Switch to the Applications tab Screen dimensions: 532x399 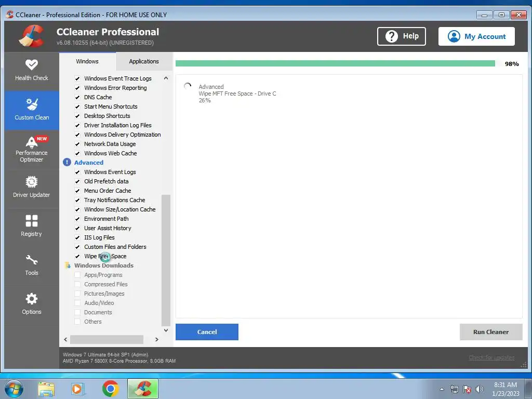(144, 61)
